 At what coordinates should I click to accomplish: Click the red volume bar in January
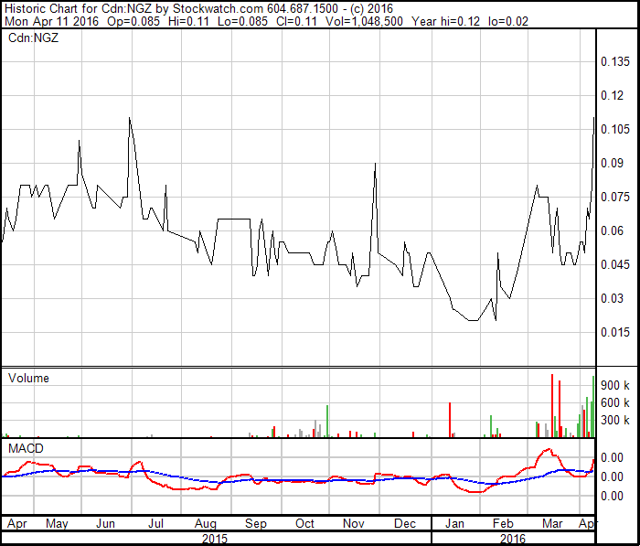pyautogui.click(x=450, y=420)
